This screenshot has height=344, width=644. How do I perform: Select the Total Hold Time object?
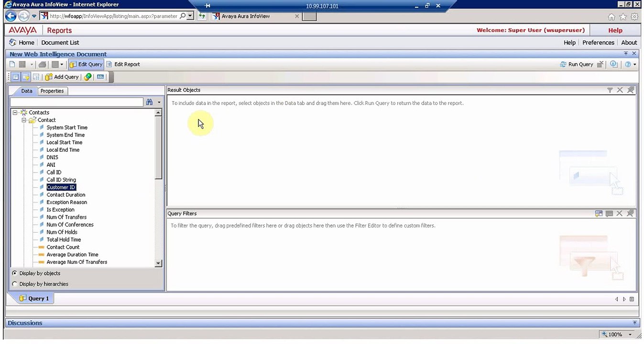coord(64,240)
